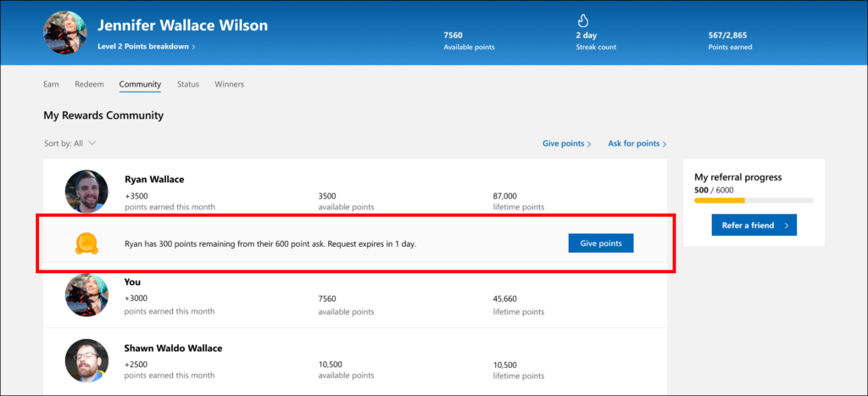Viewport: 868px width, 396px height.
Task: Click Jennifer's profile picture in header
Action: click(x=64, y=33)
